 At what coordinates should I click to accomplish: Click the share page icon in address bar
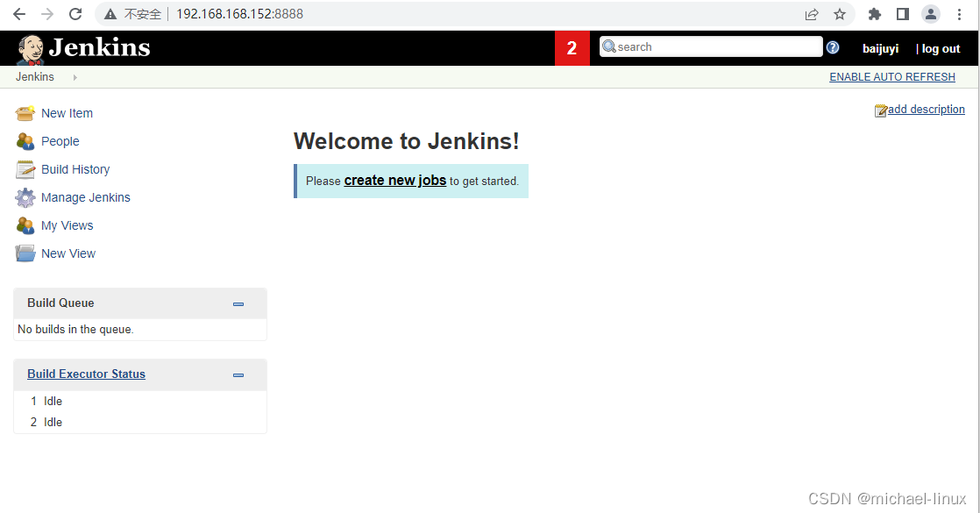pyautogui.click(x=811, y=14)
